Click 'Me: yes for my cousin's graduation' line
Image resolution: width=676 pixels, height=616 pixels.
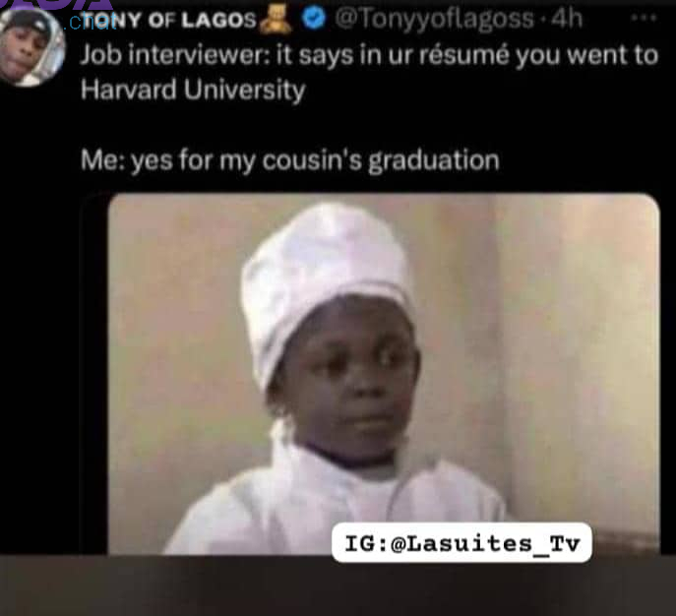290,160
